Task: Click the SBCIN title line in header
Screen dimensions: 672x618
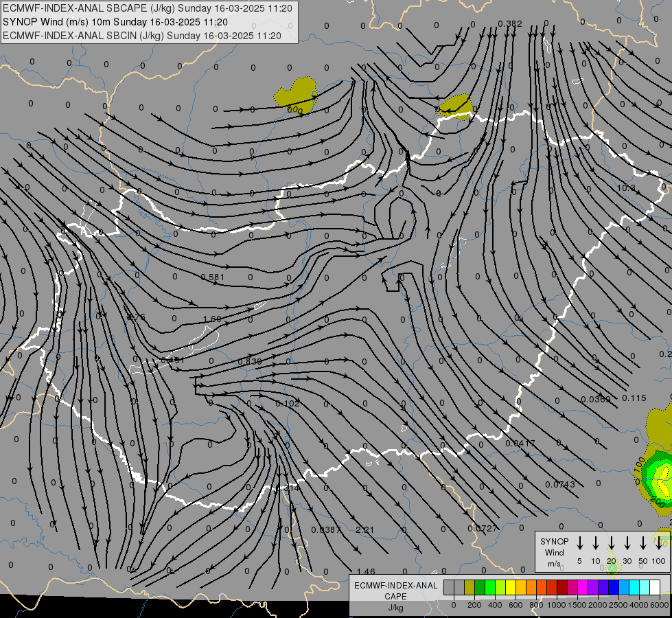Action: click(x=142, y=36)
